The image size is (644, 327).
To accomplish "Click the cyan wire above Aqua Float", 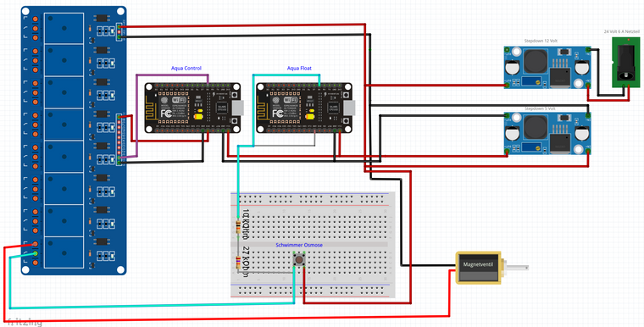I will (286, 75).
